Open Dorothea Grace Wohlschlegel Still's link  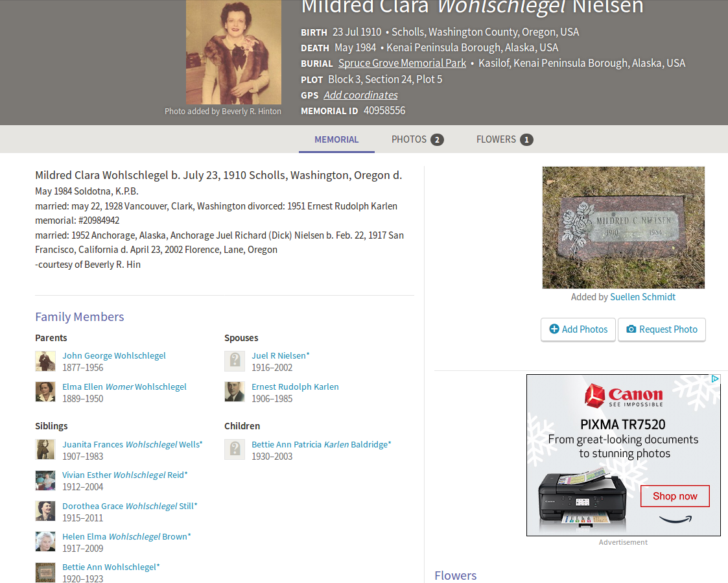pyautogui.click(x=130, y=506)
